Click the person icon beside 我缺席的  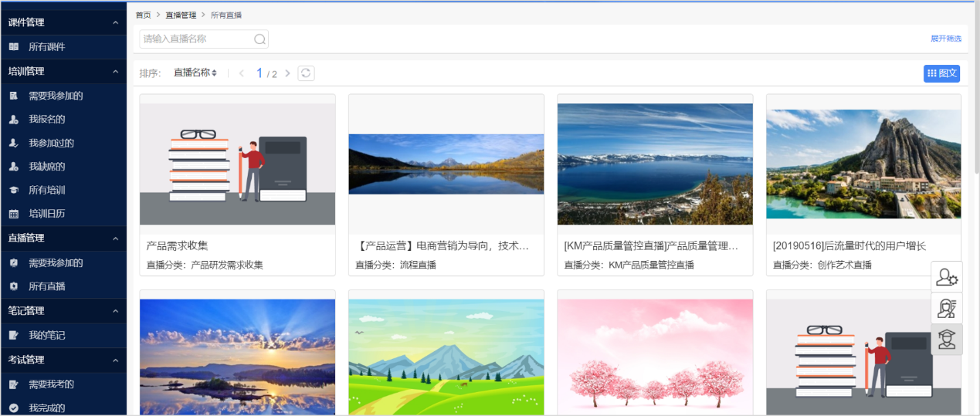14,167
